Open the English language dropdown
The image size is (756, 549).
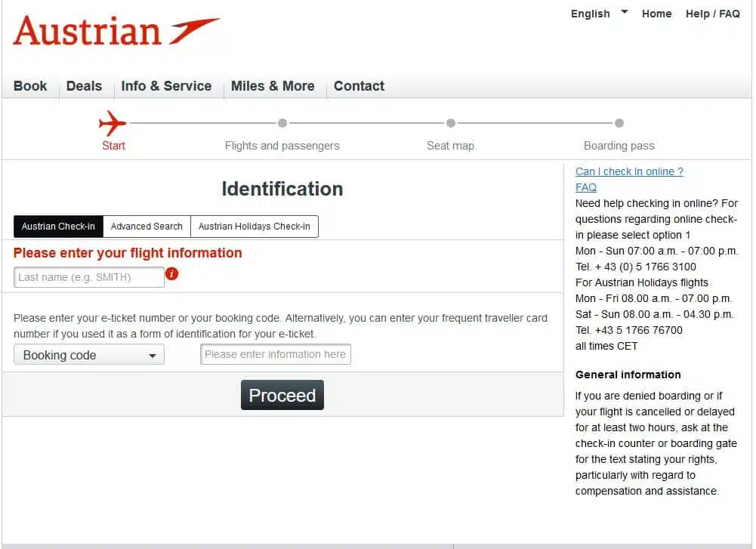[x=600, y=14]
